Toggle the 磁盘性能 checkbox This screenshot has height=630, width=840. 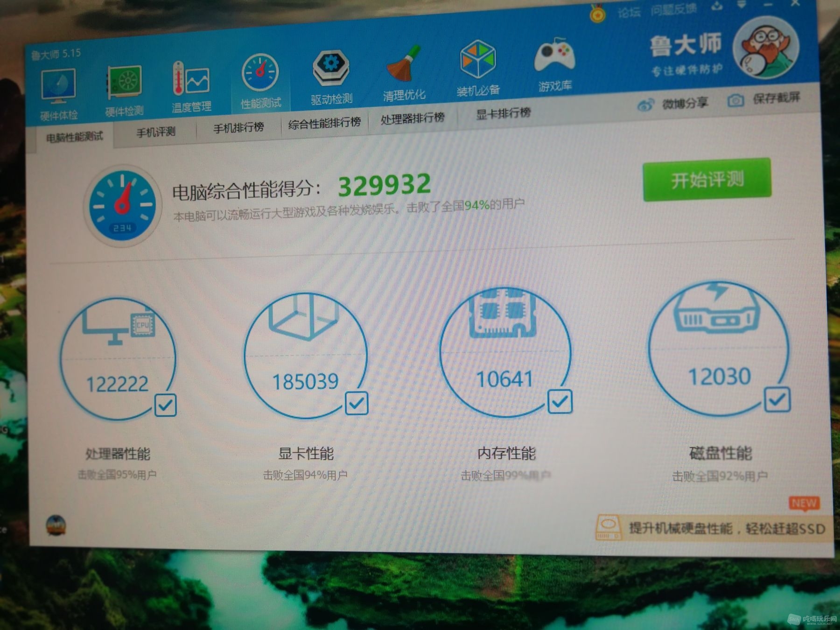(x=777, y=399)
